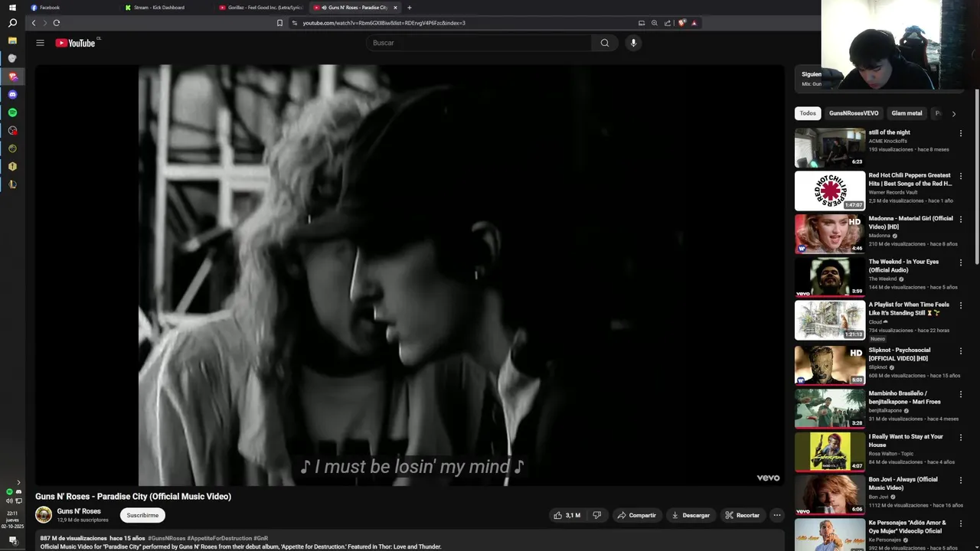Switch to Stream - Kick Dashboard tab

coord(158,8)
